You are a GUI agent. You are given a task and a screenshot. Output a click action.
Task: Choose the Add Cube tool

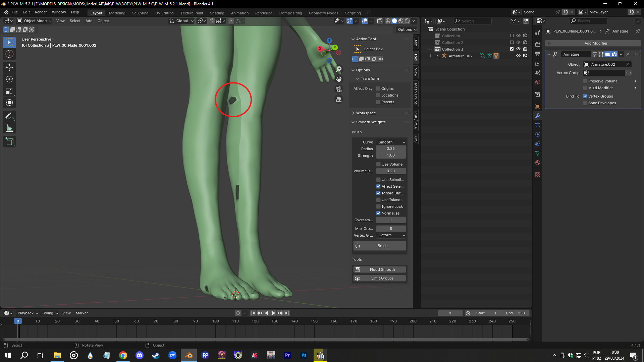(9, 141)
